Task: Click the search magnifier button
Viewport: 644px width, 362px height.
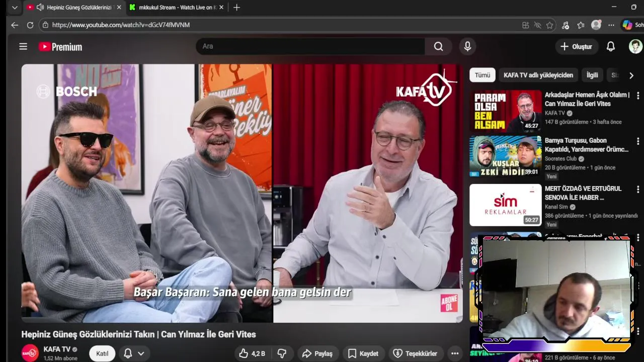Action: click(x=438, y=46)
